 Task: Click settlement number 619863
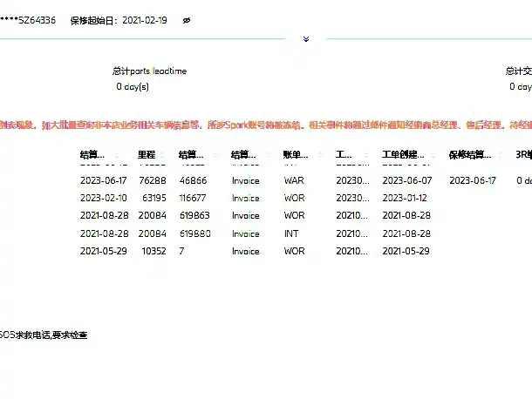194,215
